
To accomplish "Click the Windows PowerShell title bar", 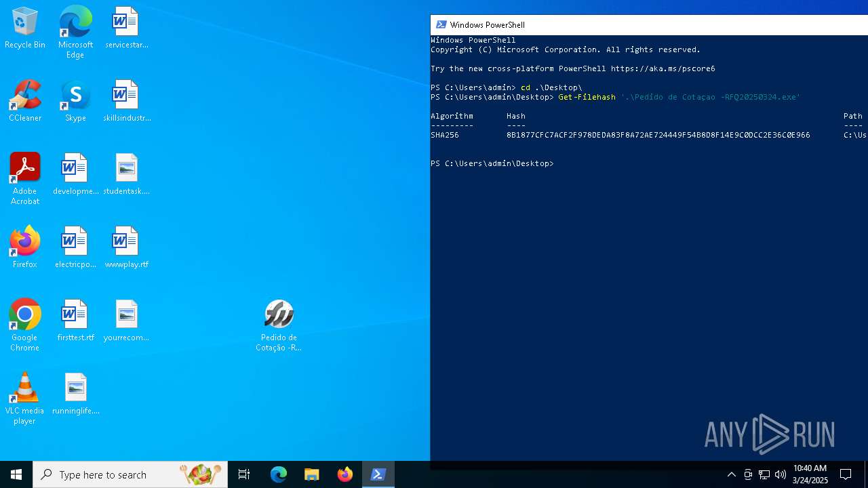I will pos(649,24).
